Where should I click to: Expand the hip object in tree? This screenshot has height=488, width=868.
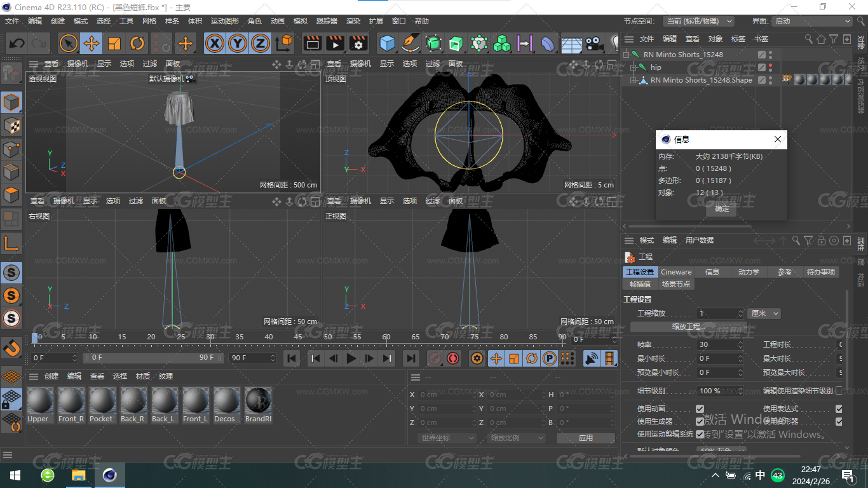pos(633,67)
